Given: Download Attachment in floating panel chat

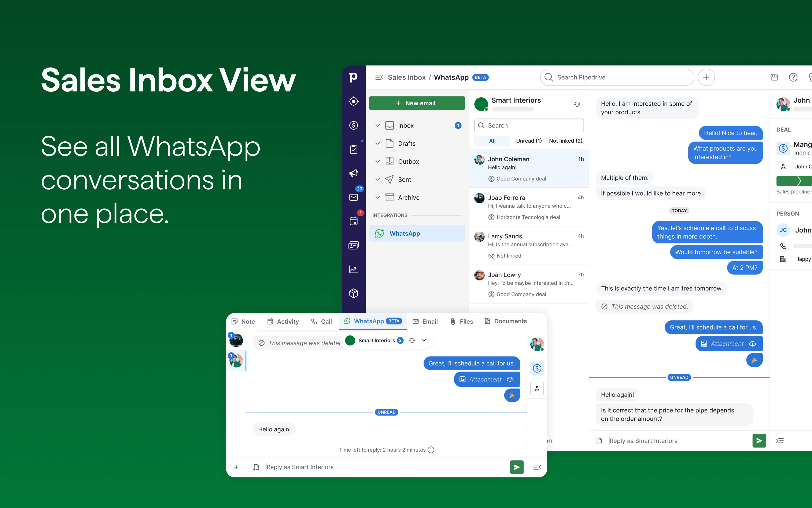Looking at the screenshot, I should (x=510, y=379).
